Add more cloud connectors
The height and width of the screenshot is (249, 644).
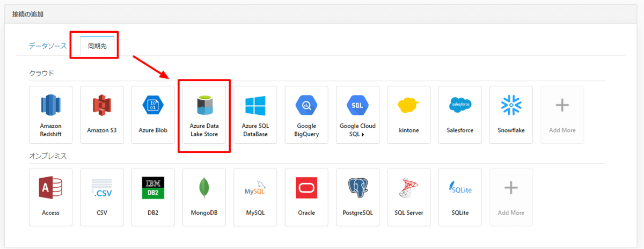562,115
